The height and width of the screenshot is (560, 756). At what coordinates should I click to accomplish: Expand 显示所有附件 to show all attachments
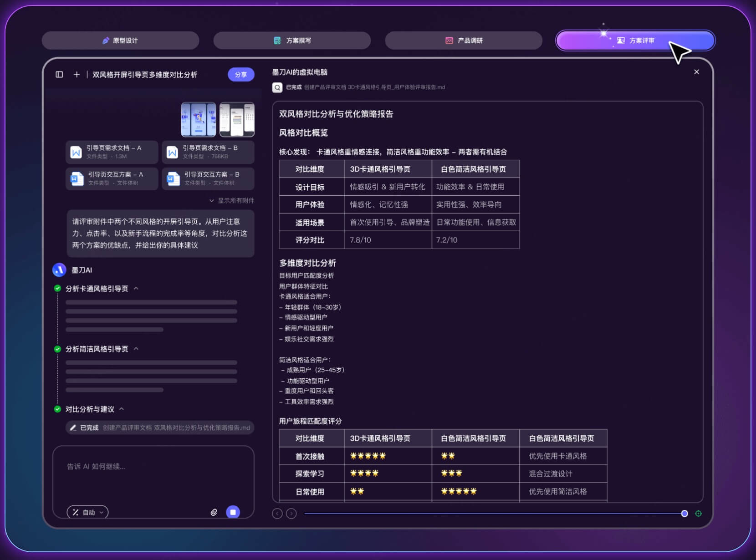232,200
